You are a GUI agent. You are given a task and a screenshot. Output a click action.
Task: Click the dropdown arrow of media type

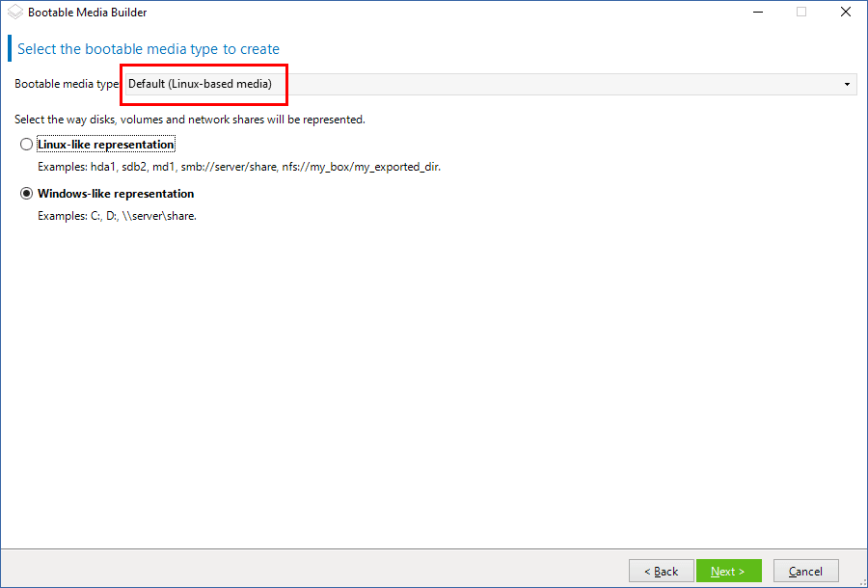point(847,85)
